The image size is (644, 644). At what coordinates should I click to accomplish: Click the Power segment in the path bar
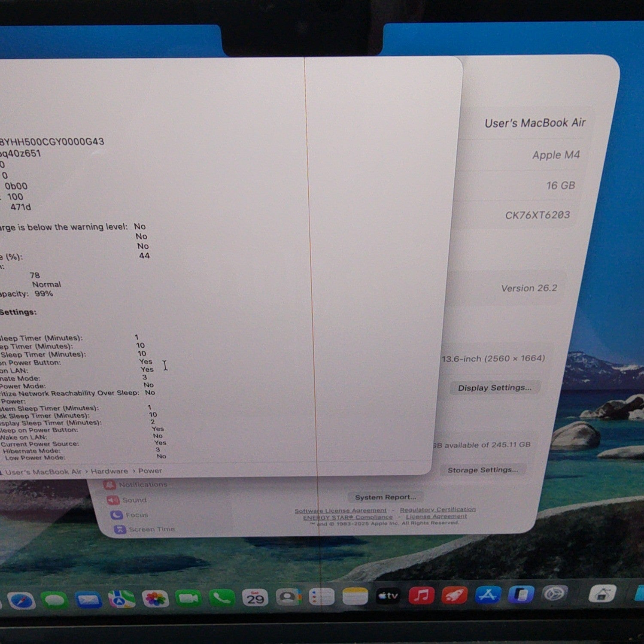pyautogui.click(x=150, y=471)
